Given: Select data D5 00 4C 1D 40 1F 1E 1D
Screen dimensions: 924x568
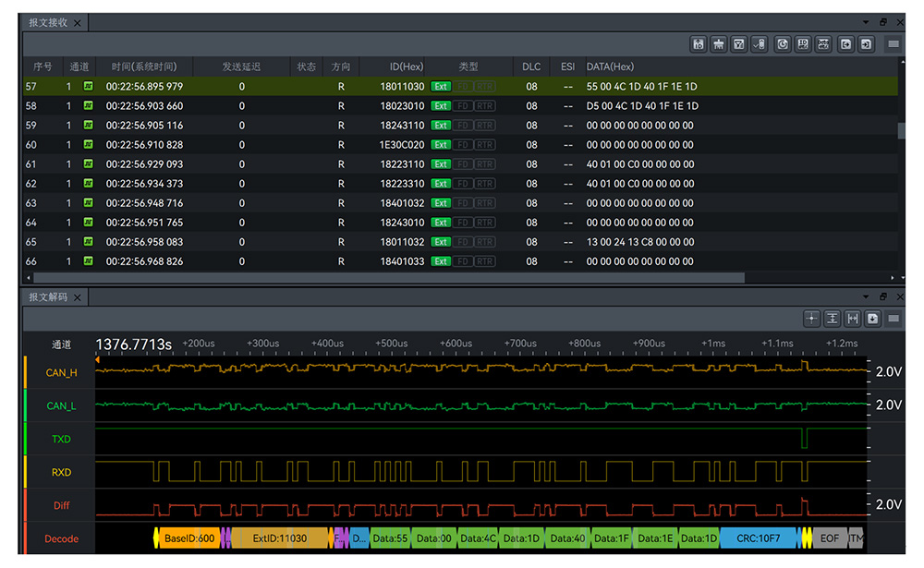Looking at the screenshot, I should tap(642, 106).
